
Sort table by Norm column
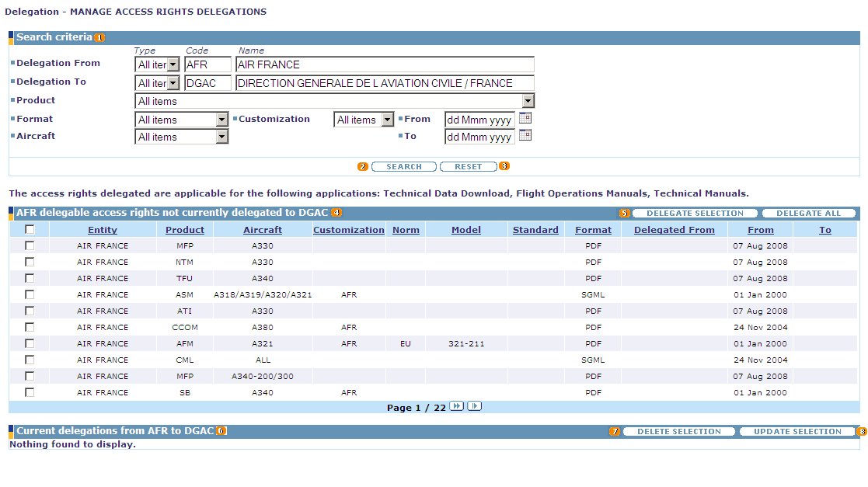point(406,230)
